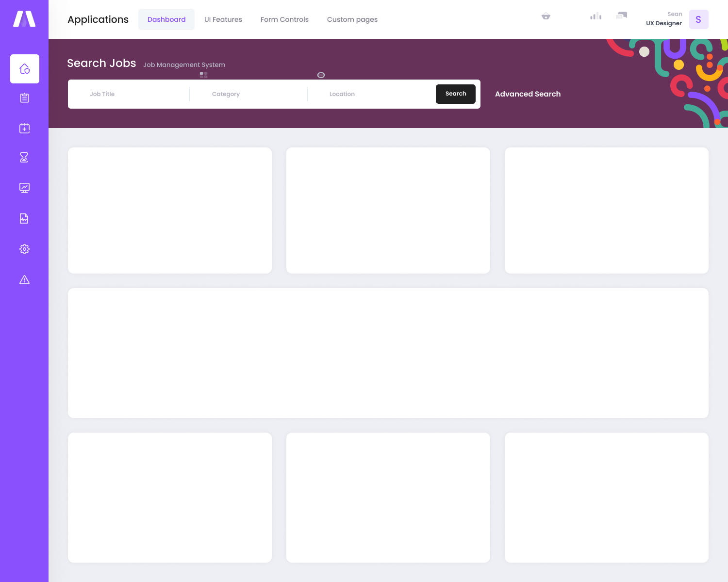Screen dimensions: 728x582
Task: Open the clipboard list icon in sidebar
Action: (24, 98)
